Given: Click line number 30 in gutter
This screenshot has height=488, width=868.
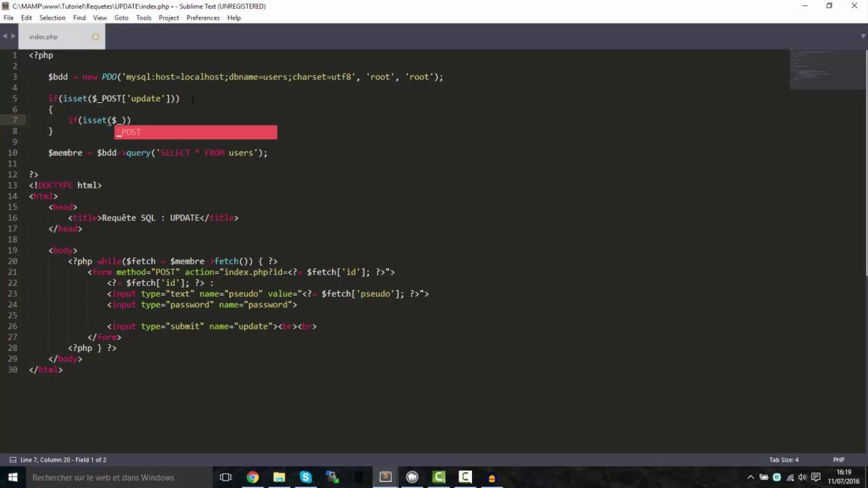Looking at the screenshot, I should [x=14, y=369].
